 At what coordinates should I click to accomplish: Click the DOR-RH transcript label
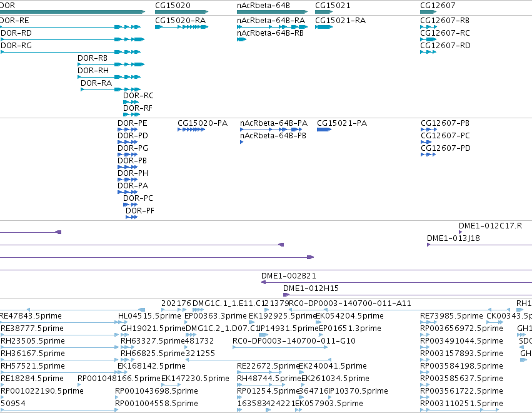[93, 71]
